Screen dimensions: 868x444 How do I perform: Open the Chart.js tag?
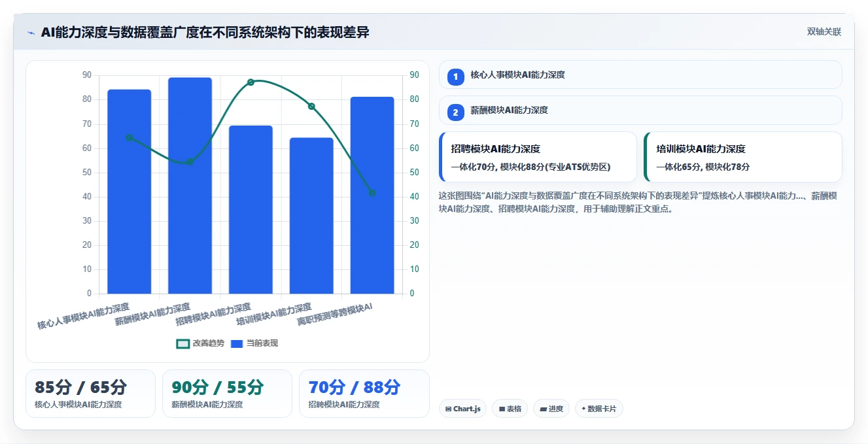click(x=462, y=409)
